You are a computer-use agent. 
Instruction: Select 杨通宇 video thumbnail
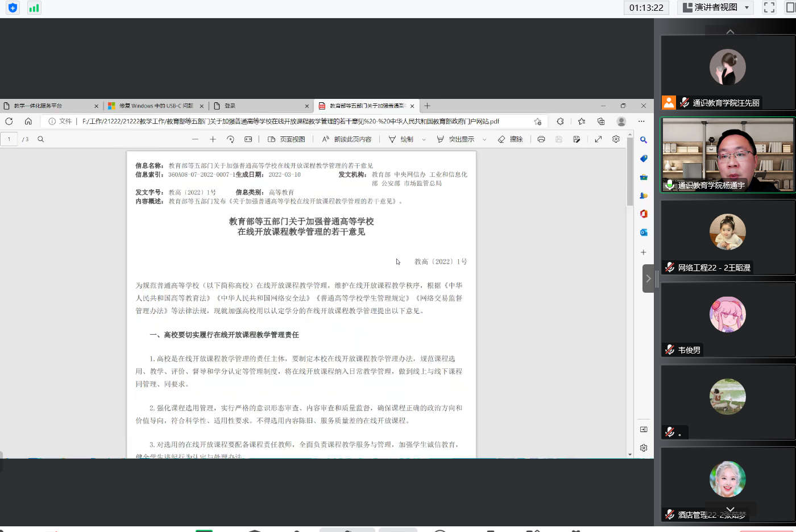(x=727, y=155)
